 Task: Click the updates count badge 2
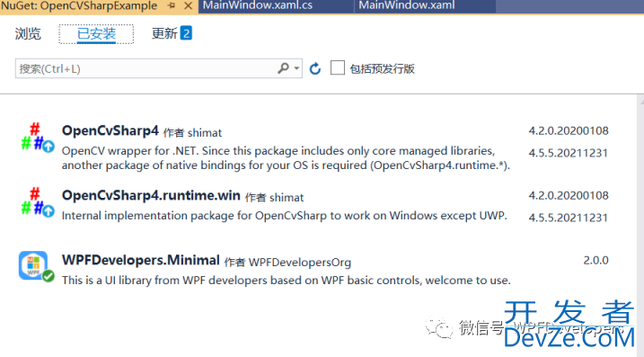186,33
